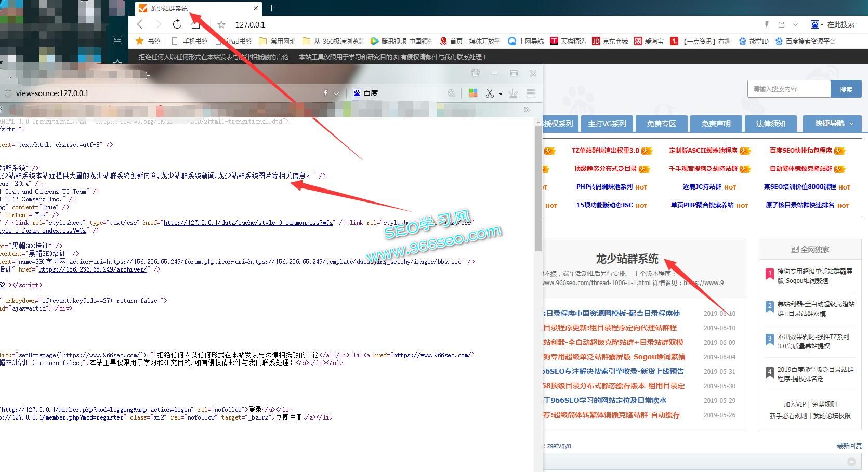Open the Baidu search engine selector in main browser

pyautogui.click(x=816, y=24)
